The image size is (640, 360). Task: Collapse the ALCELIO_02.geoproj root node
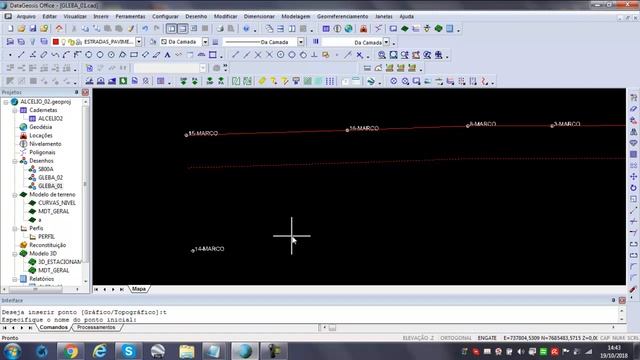coord(6,102)
